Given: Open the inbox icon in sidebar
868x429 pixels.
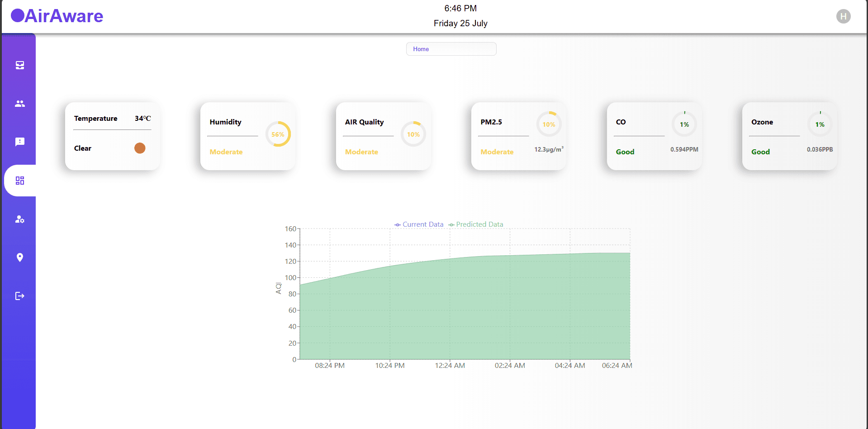Looking at the screenshot, I should point(20,65).
